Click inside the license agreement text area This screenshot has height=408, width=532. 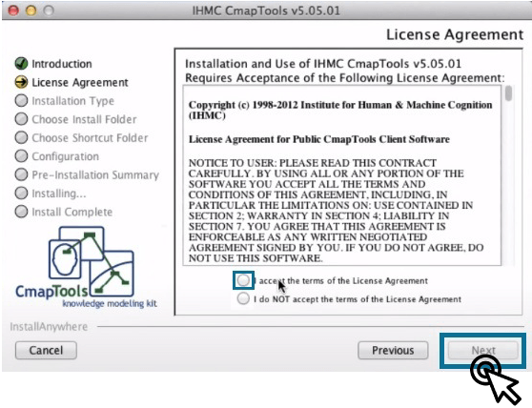[x=342, y=175]
